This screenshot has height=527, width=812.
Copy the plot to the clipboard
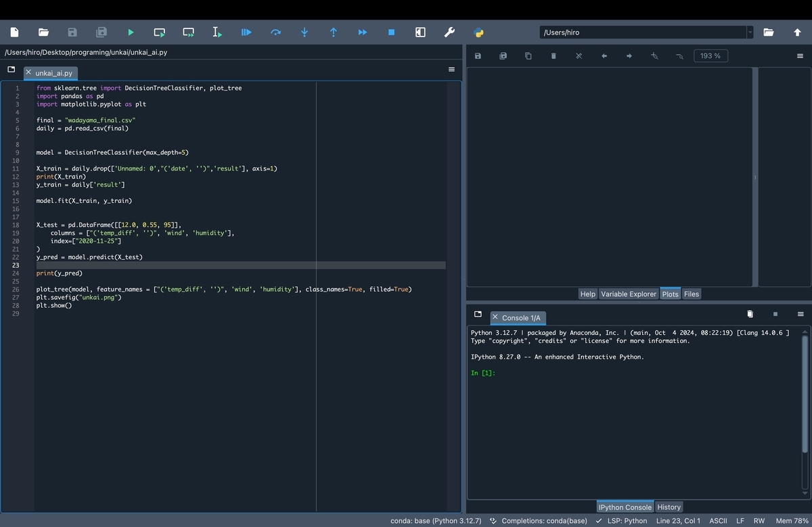528,56
